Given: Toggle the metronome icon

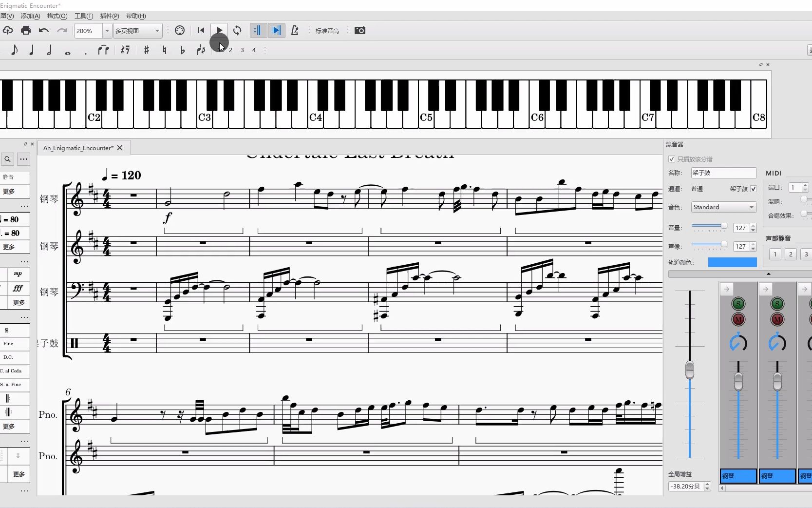Looking at the screenshot, I should [x=295, y=30].
